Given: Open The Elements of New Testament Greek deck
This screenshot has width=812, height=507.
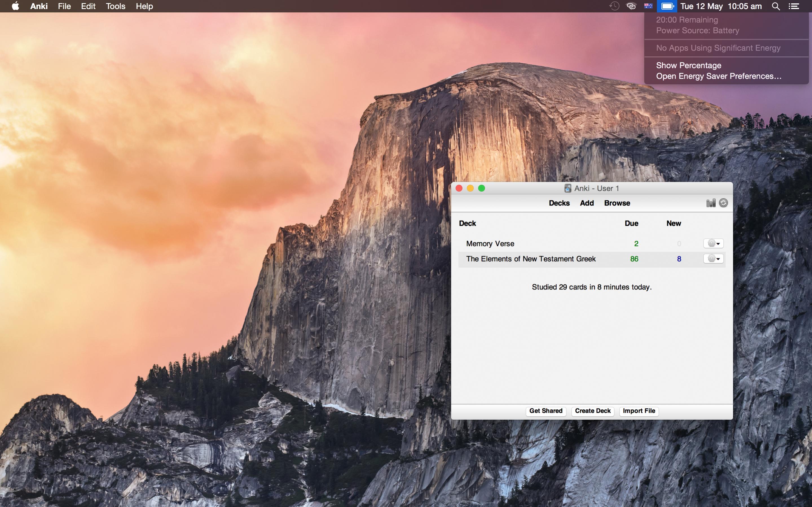Looking at the screenshot, I should 531,259.
